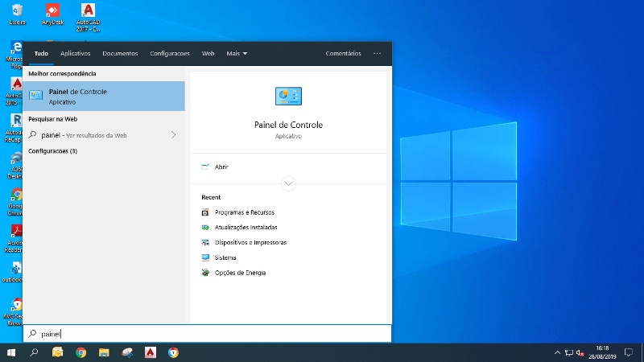
Task: Open AVG Secure Browser in the taskbar
Action: pyautogui.click(x=173, y=352)
